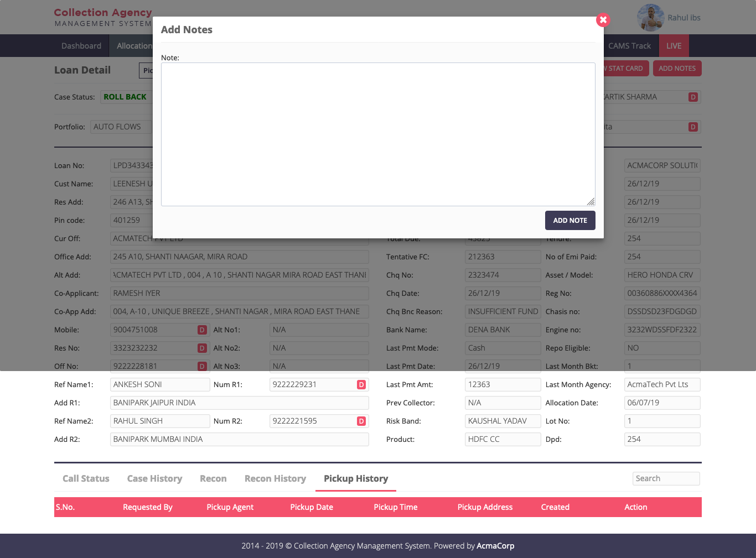The height and width of the screenshot is (558, 756).
Task: Click the LIVE button in navbar
Action: 674,46
